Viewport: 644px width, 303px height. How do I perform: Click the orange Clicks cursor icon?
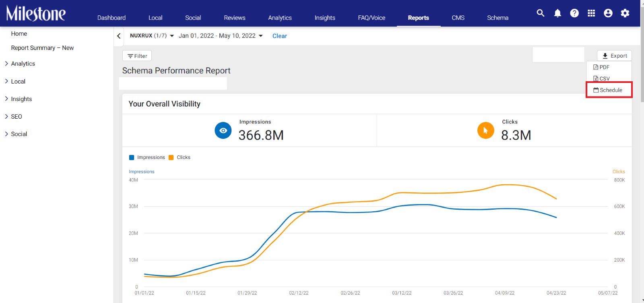pyautogui.click(x=486, y=130)
